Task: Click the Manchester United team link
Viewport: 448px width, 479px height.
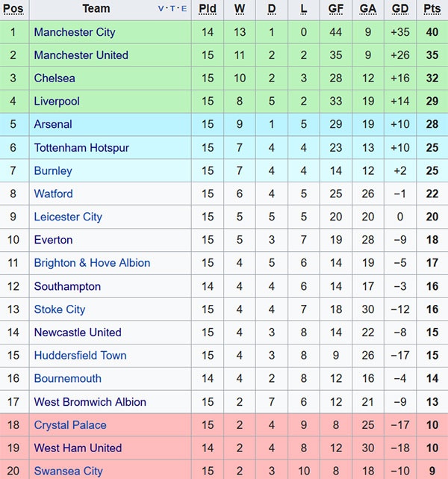Action: click(x=81, y=55)
